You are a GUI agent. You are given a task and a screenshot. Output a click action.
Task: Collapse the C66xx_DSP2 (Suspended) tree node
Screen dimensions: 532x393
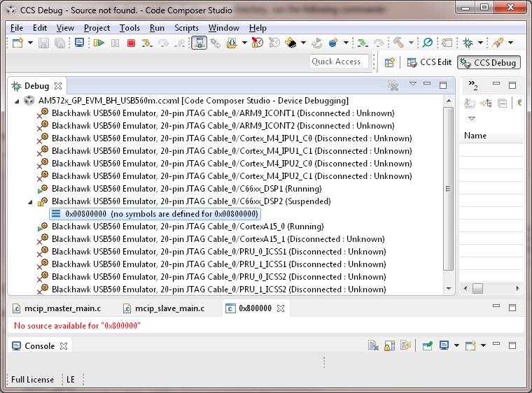point(30,201)
